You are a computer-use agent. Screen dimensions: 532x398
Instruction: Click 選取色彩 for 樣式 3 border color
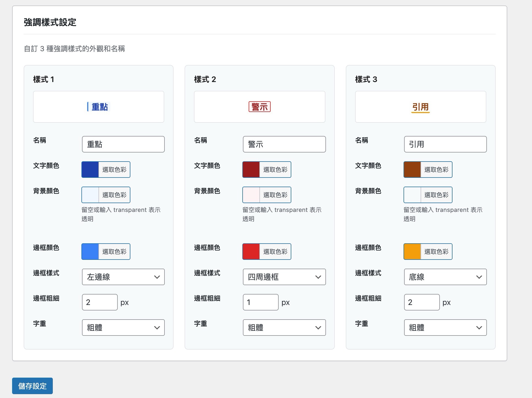[436, 251]
